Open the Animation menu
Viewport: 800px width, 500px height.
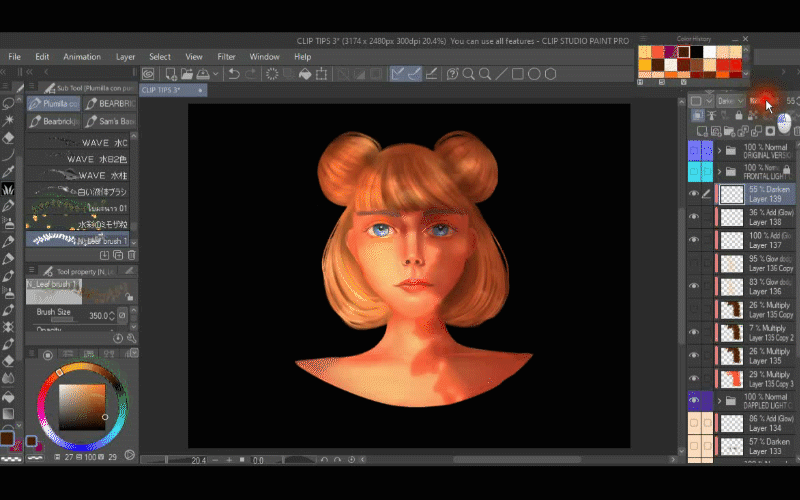(82, 57)
